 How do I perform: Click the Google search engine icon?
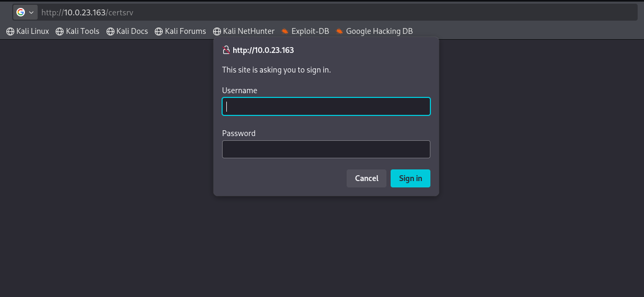point(21,12)
